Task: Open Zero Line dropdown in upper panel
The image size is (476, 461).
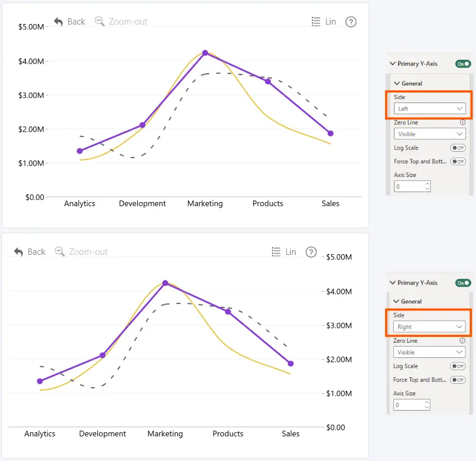Action: coord(430,134)
